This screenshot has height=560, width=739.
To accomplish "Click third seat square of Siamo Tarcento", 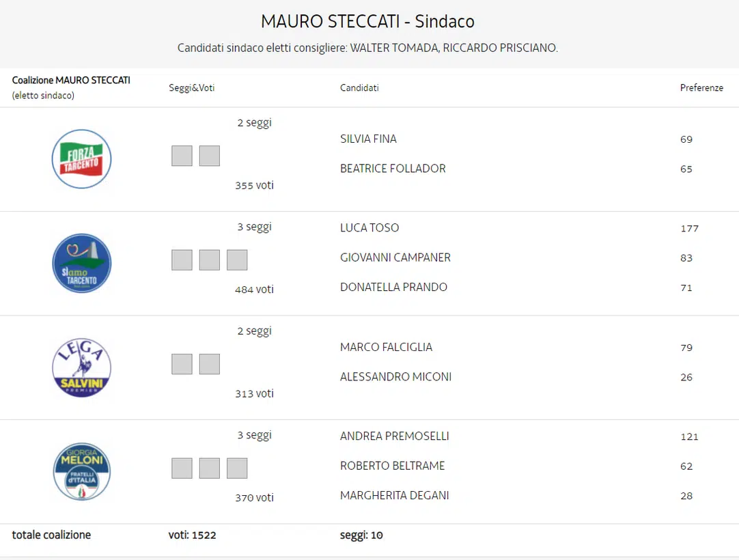I will [x=237, y=260].
